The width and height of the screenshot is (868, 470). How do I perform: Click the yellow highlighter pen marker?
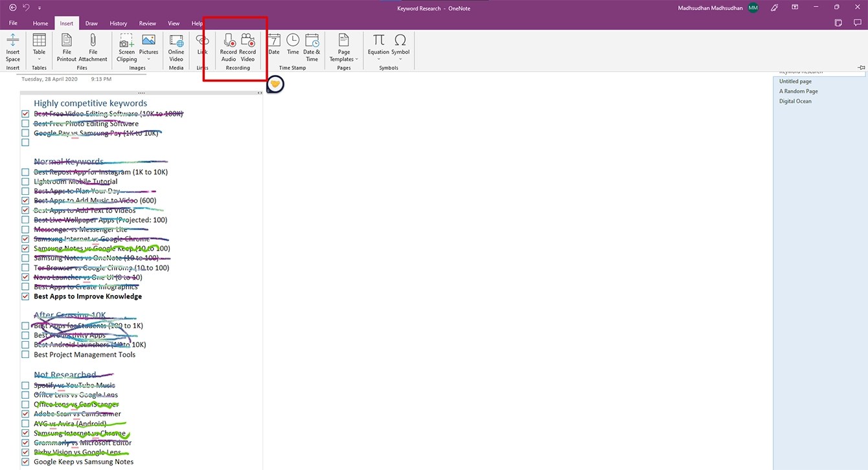tap(275, 84)
